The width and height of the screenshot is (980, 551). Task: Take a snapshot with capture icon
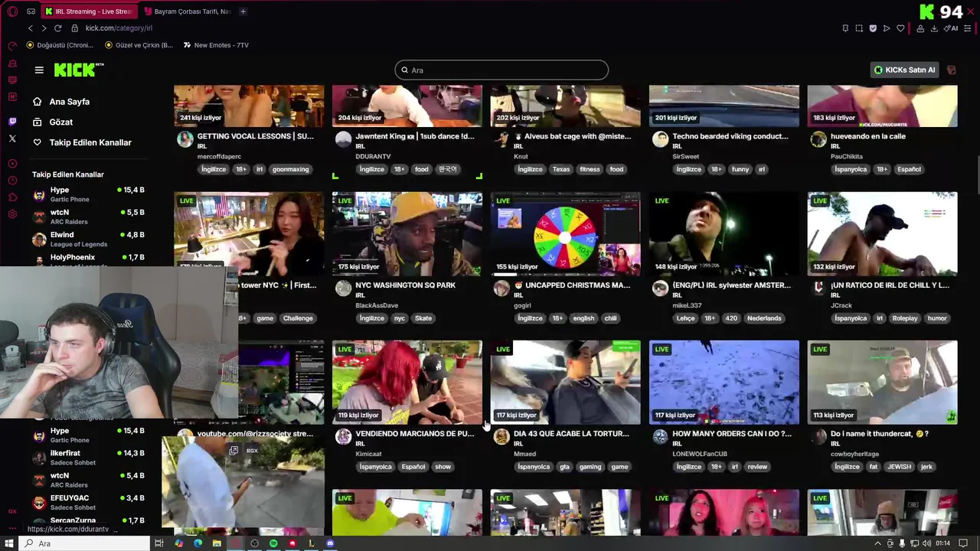pos(859,28)
